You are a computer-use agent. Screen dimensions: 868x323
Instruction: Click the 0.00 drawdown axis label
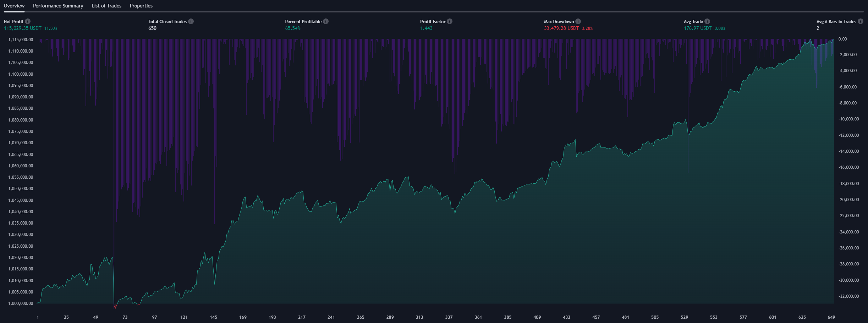click(x=842, y=39)
